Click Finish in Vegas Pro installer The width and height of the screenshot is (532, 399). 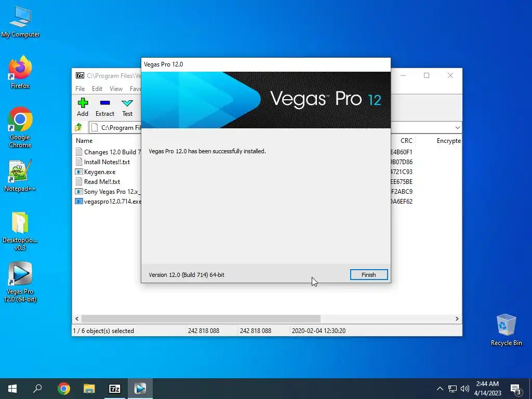[x=368, y=275]
